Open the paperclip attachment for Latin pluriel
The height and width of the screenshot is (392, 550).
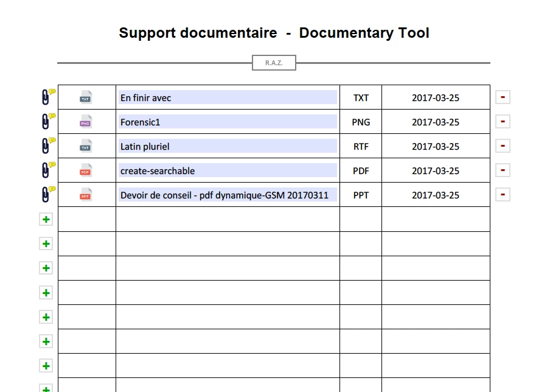click(x=46, y=146)
